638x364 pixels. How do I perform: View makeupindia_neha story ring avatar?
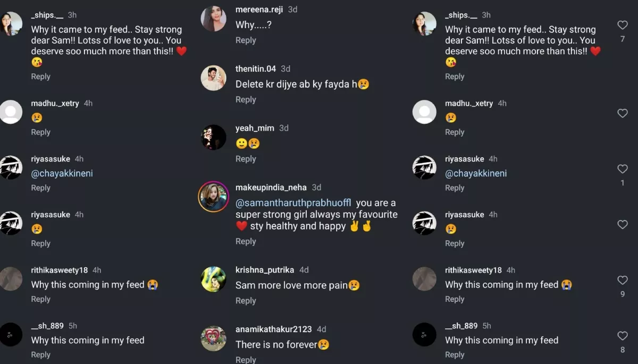coord(214,197)
